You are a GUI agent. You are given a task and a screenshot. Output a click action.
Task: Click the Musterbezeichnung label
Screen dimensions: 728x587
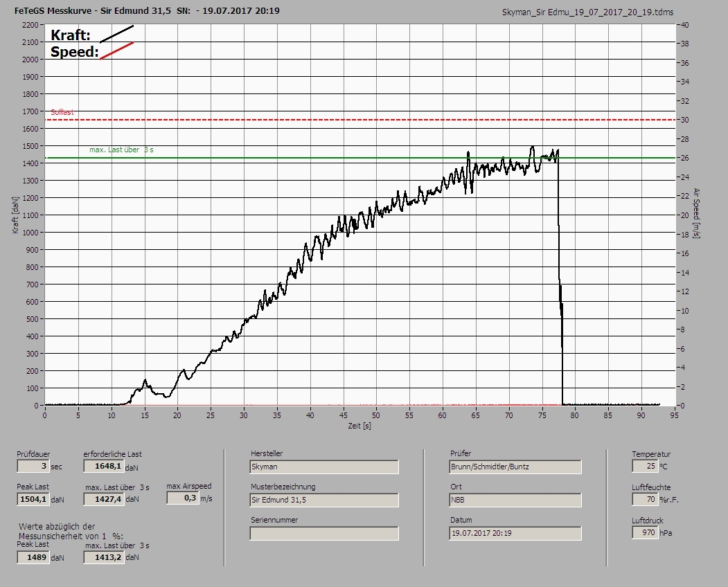click(283, 487)
